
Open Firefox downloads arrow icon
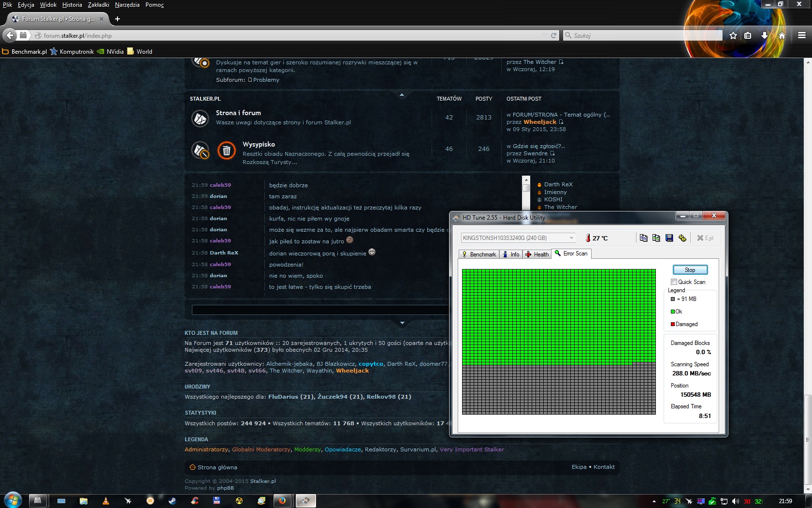[x=764, y=35]
